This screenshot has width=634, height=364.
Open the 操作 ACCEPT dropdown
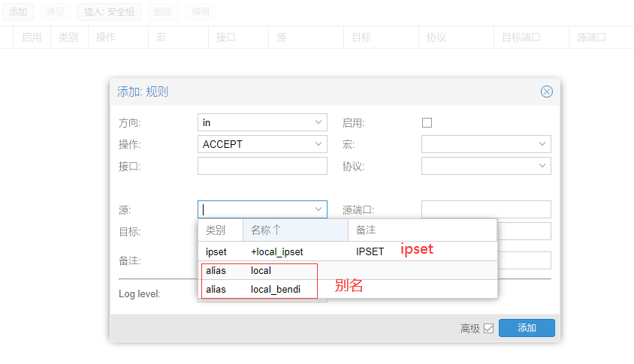pos(319,144)
